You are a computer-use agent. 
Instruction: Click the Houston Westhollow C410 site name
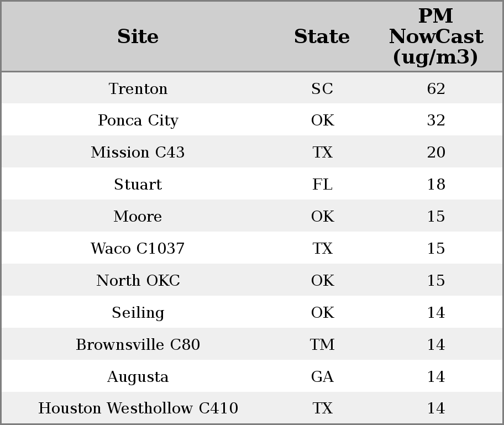[138, 408]
